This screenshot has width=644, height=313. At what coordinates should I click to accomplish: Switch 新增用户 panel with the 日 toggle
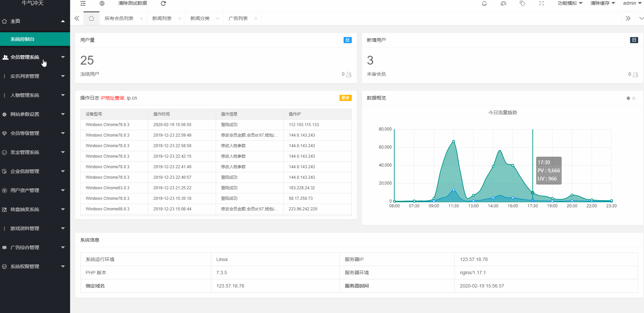click(634, 40)
